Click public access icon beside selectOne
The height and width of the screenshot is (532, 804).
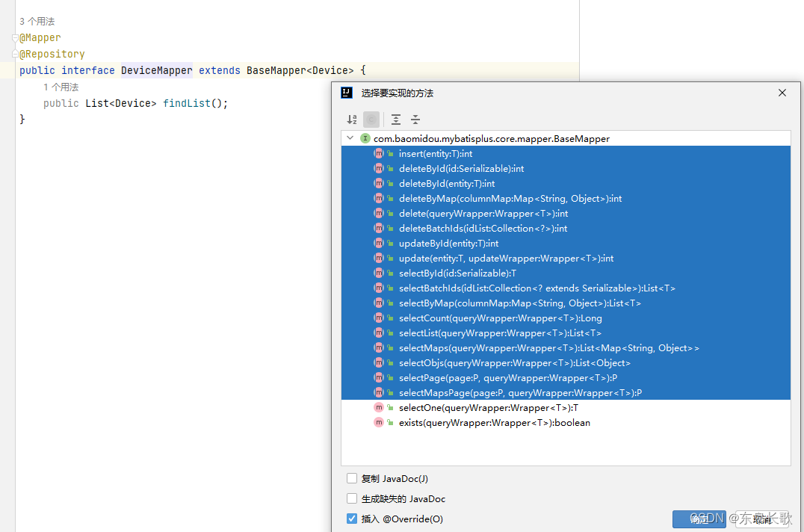pos(390,407)
